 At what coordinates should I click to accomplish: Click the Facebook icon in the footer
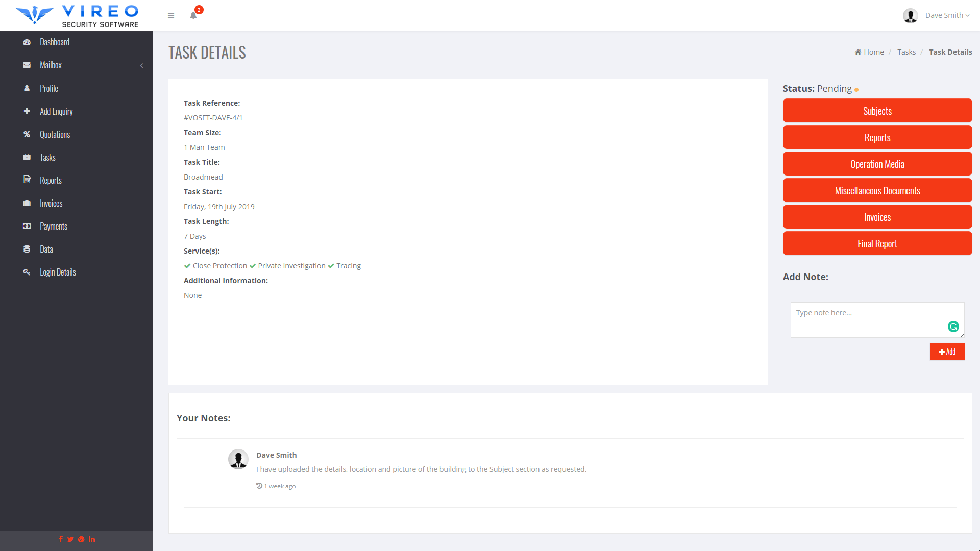pyautogui.click(x=61, y=539)
